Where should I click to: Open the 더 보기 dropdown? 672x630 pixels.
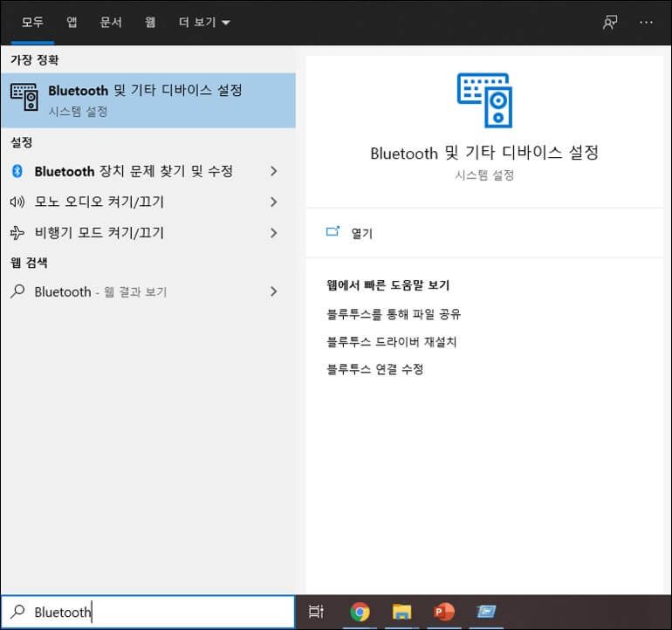coord(204,23)
